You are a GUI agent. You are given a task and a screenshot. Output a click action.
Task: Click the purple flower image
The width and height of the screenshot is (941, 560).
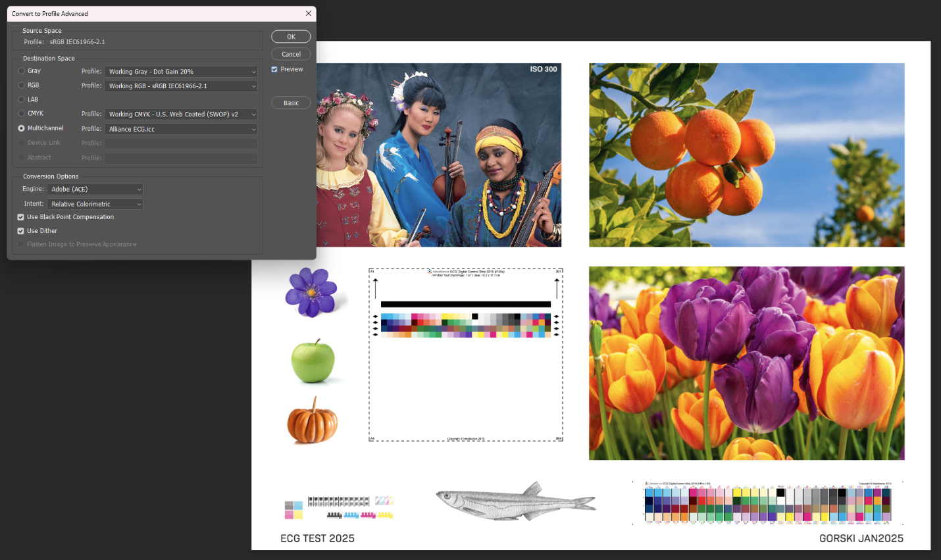[x=311, y=292]
